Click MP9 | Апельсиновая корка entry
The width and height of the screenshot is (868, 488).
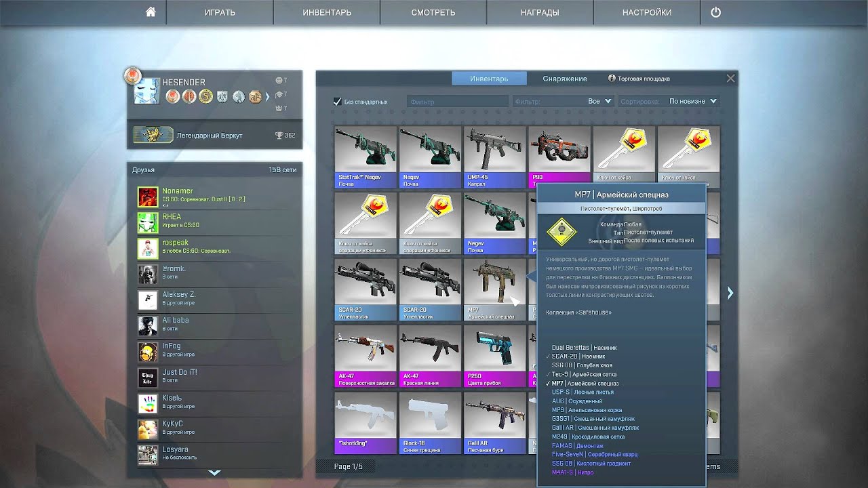pyautogui.click(x=587, y=410)
